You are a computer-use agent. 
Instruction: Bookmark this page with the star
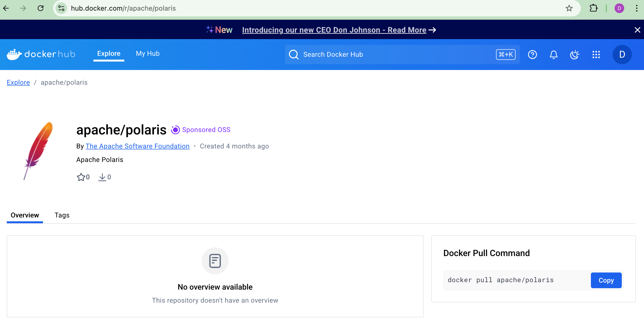click(569, 8)
